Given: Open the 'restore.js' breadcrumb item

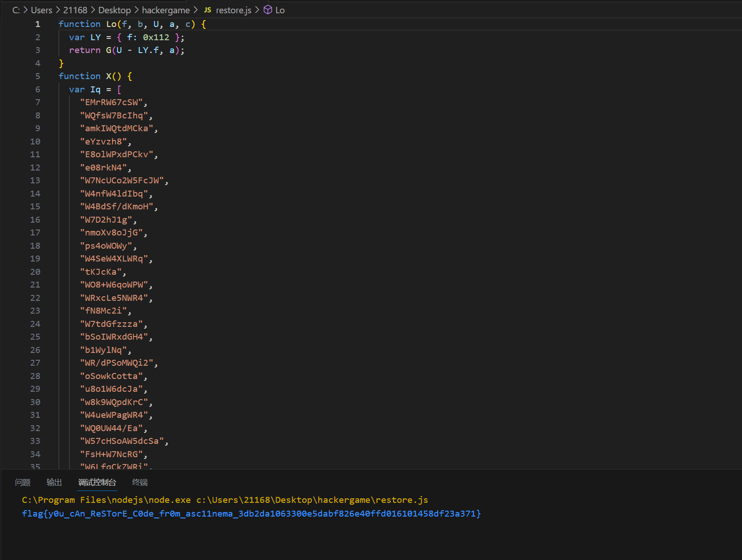Looking at the screenshot, I should [x=234, y=10].
